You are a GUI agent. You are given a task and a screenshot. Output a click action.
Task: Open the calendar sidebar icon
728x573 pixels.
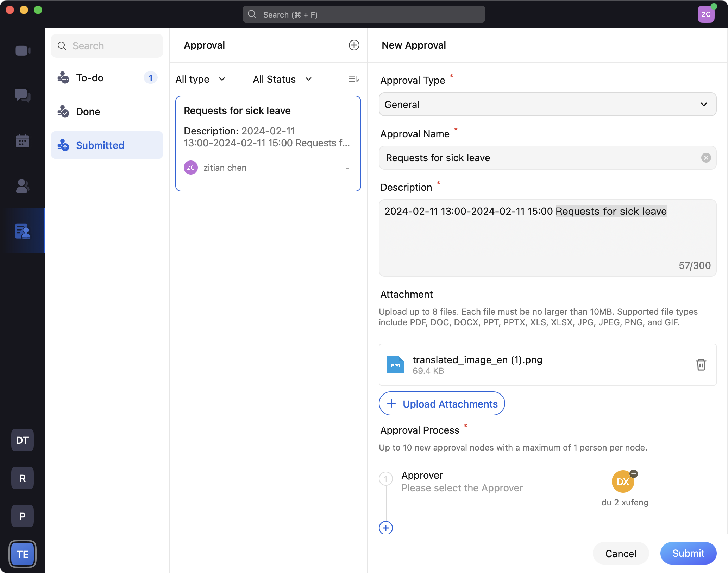tap(23, 141)
